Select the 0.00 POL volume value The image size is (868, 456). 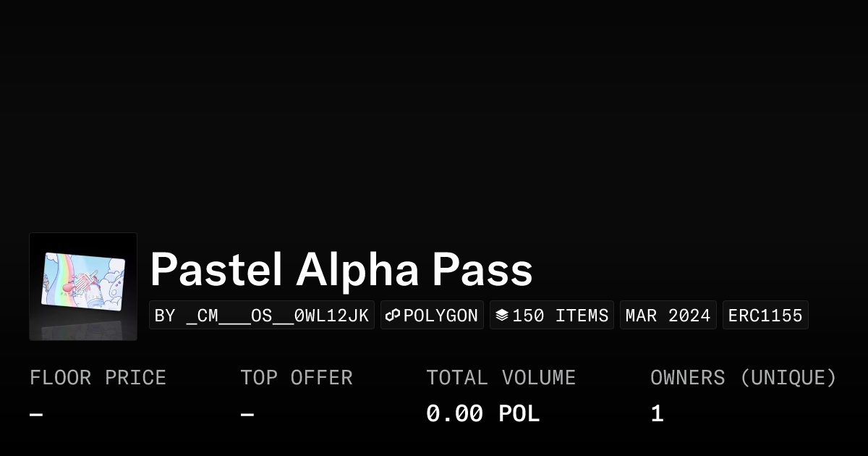coord(482,414)
